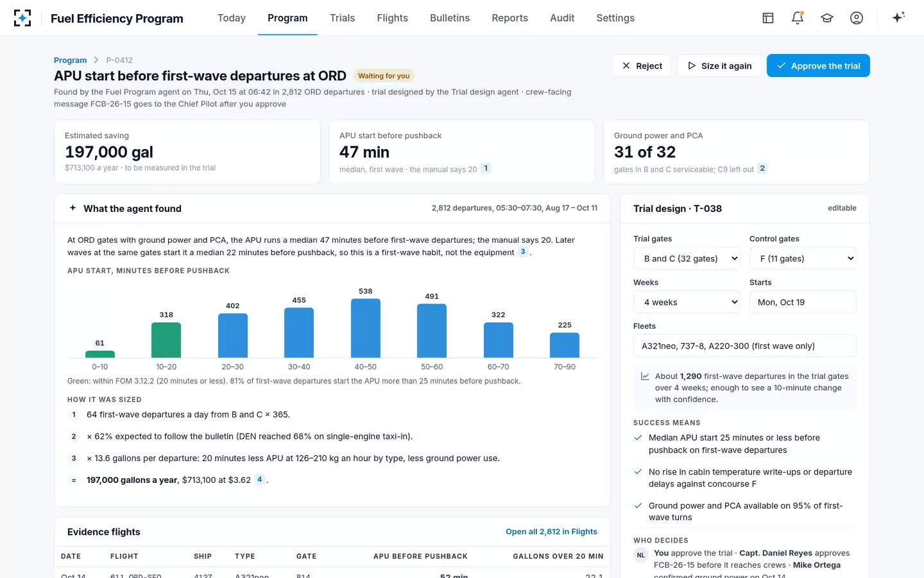Image resolution: width=924 pixels, height=578 pixels.
Task: Open all 2,812 in Flights link
Action: (x=551, y=532)
